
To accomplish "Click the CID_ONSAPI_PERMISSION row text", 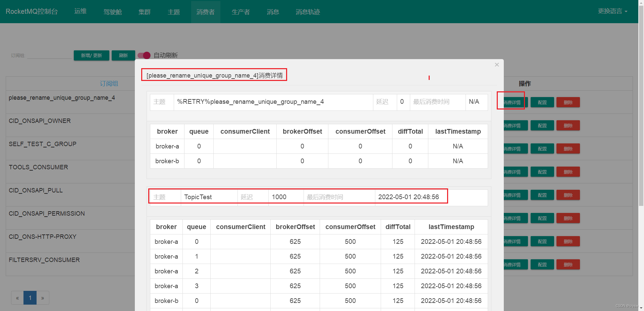I will coord(47,214).
